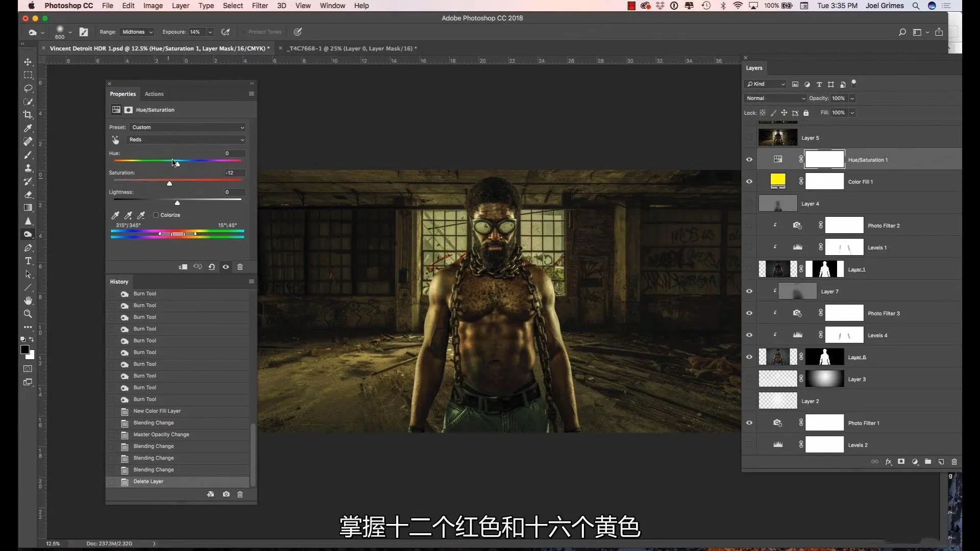This screenshot has height=551, width=980.
Task: Create new snapshot in History panel
Action: [226, 494]
